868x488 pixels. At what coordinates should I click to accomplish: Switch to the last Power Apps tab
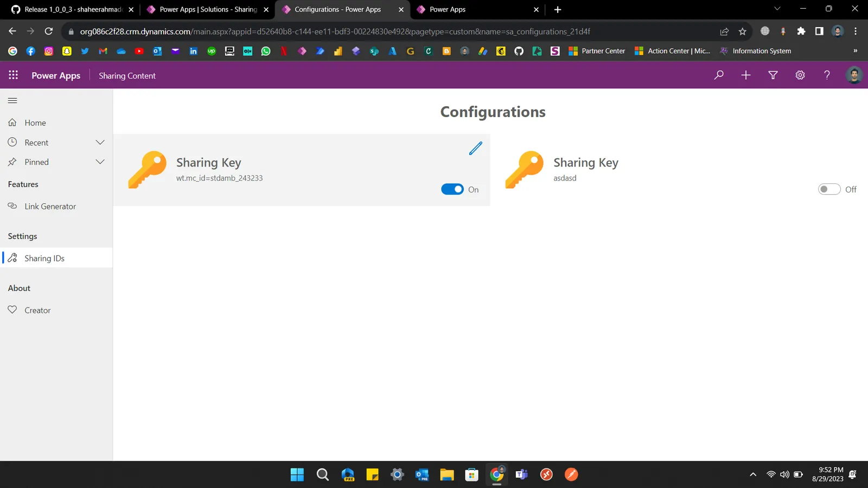click(477, 9)
